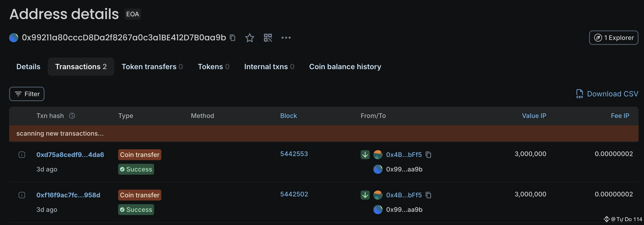Copy sender address in block 5442553 row

pos(428,155)
